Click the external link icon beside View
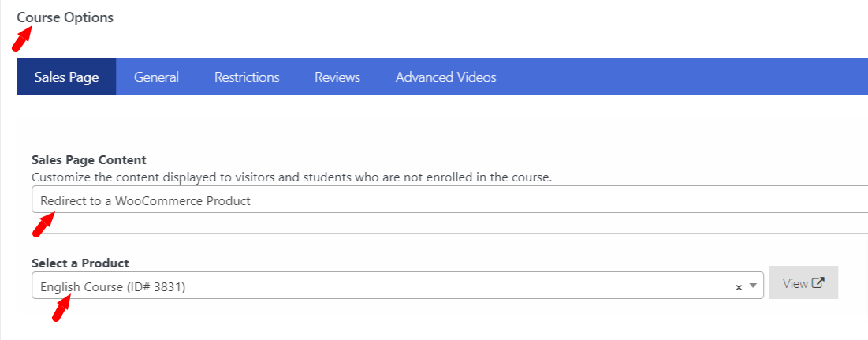 (x=818, y=282)
